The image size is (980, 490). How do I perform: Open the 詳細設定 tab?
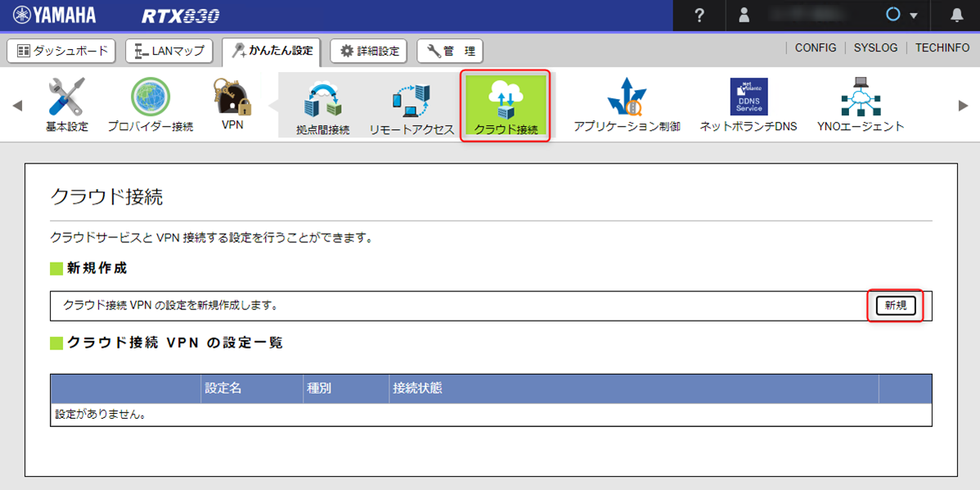369,51
